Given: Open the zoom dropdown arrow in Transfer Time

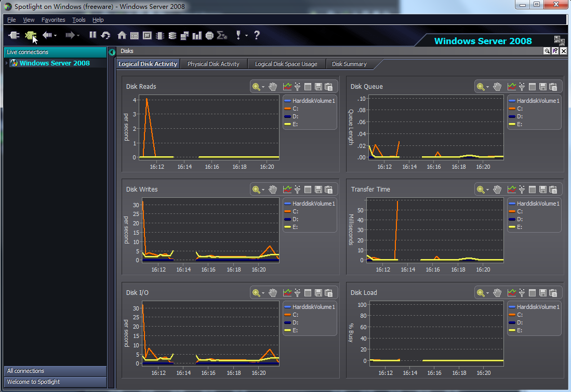Looking at the screenshot, I should 487,190.
